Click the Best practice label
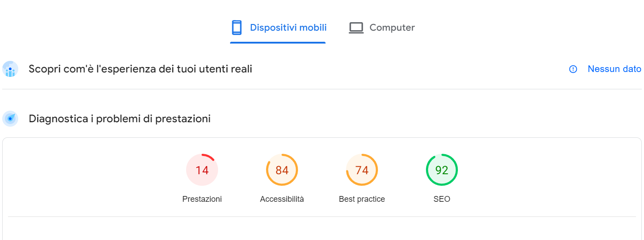 tap(362, 199)
